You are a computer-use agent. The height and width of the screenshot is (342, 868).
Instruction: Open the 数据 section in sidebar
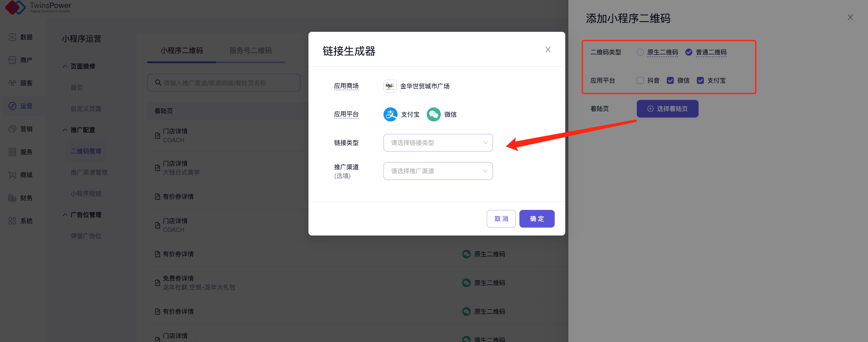21,37
